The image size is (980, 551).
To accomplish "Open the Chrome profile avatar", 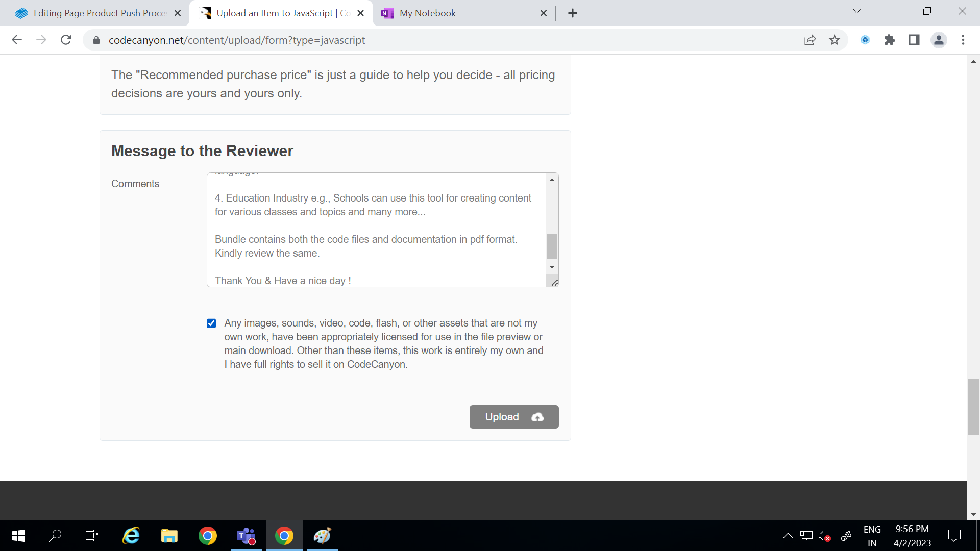I will [939, 40].
